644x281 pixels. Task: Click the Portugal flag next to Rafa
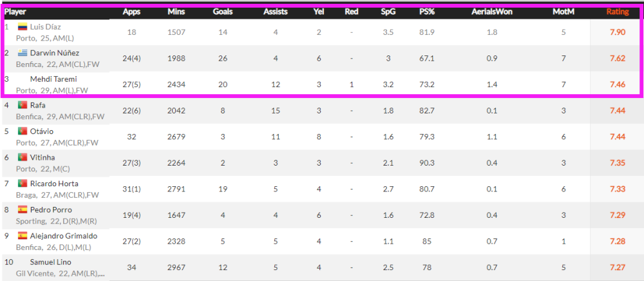click(22, 105)
